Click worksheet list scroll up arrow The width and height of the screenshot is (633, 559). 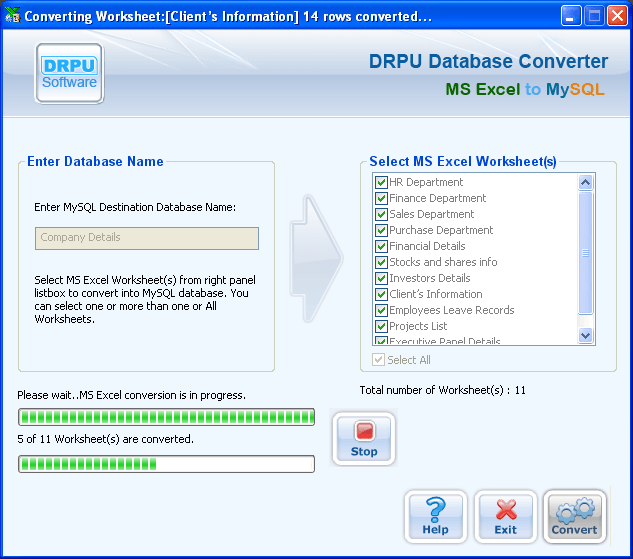coord(585,182)
